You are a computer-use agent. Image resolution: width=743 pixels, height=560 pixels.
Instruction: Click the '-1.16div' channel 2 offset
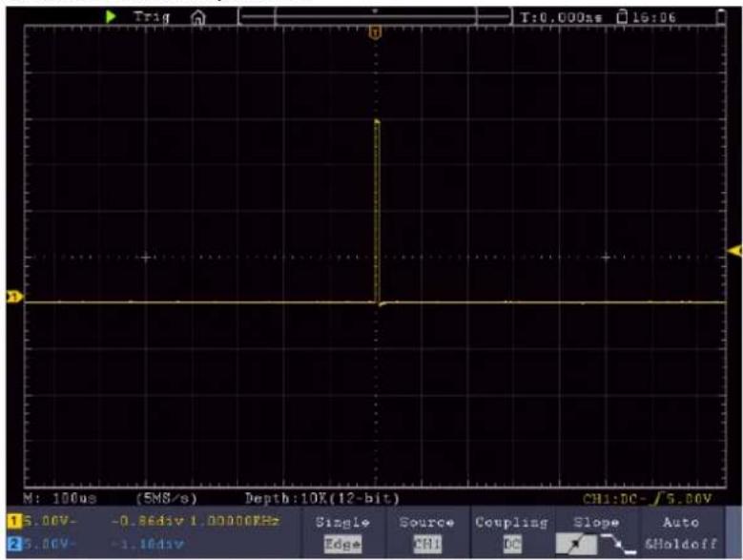coord(148,544)
